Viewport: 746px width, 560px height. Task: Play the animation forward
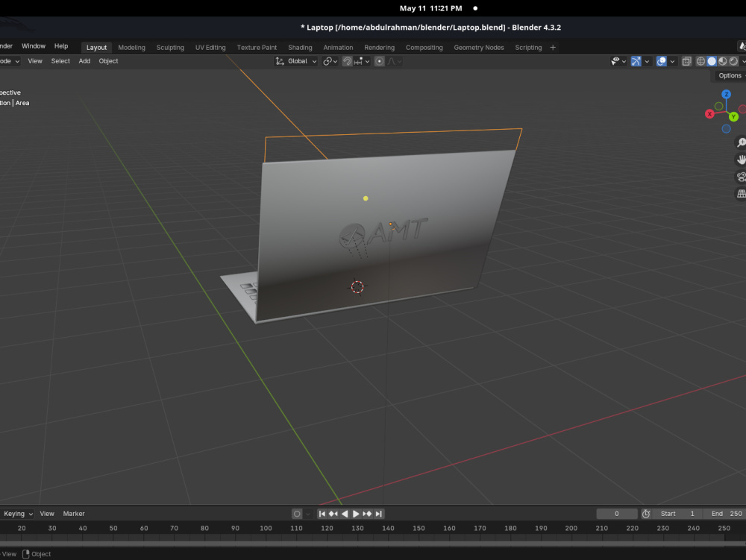pos(355,514)
